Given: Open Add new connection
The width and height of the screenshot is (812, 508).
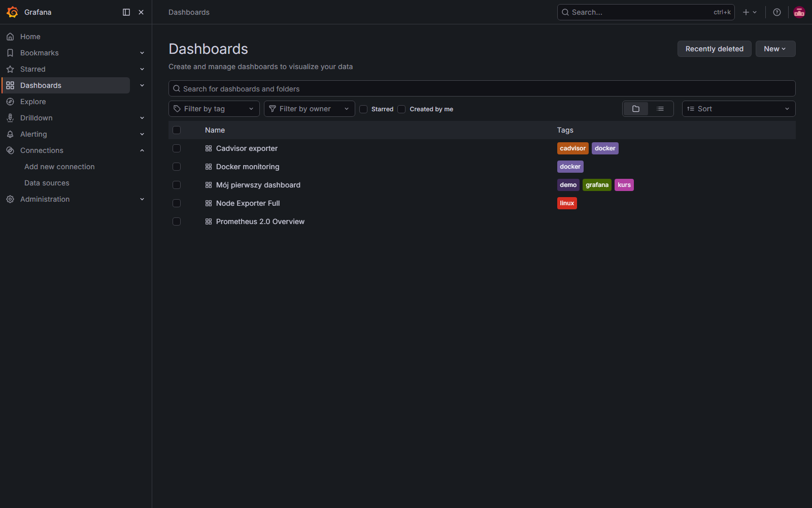Looking at the screenshot, I should (x=59, y=167).
